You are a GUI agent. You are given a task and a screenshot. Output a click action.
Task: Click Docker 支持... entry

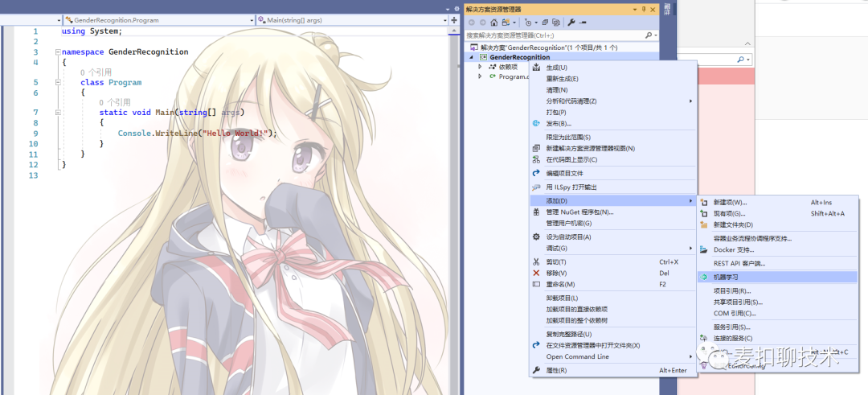[778, 249]
